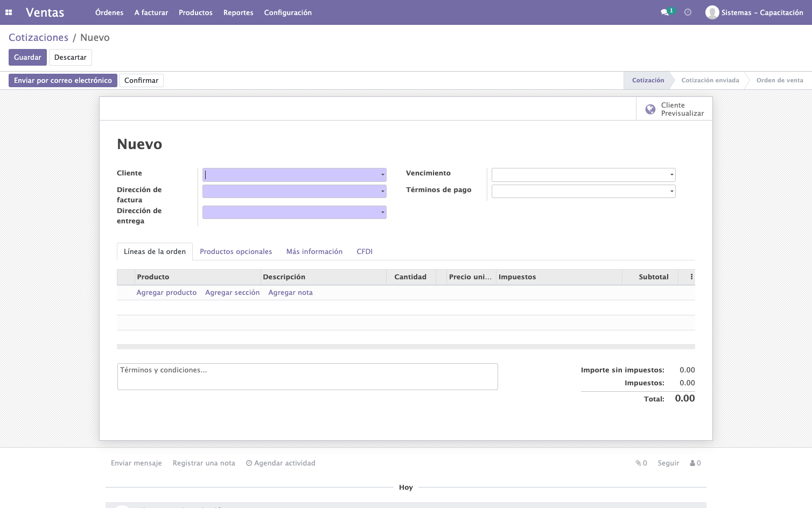Click the globe icon for customer preview
The height and width of the screenshot is (508, 812).
point(650,109)
